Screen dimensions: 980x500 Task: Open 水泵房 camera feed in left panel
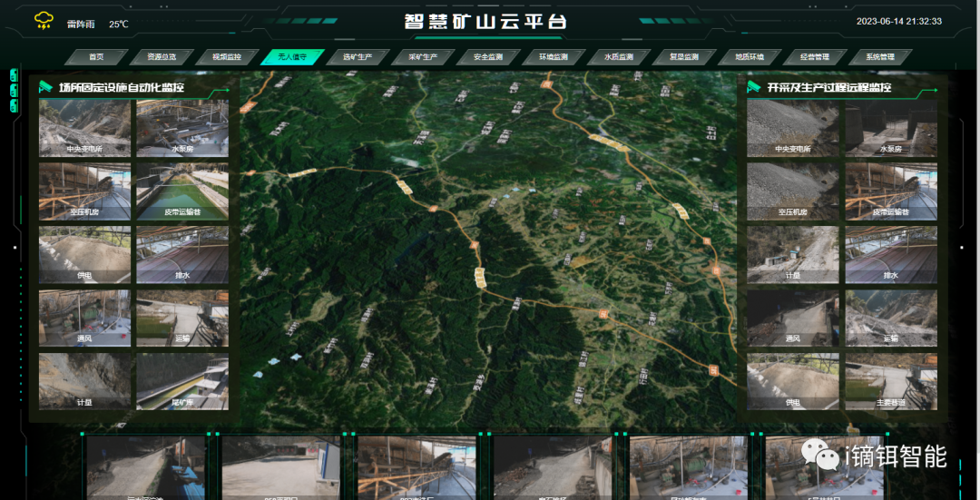181,128
